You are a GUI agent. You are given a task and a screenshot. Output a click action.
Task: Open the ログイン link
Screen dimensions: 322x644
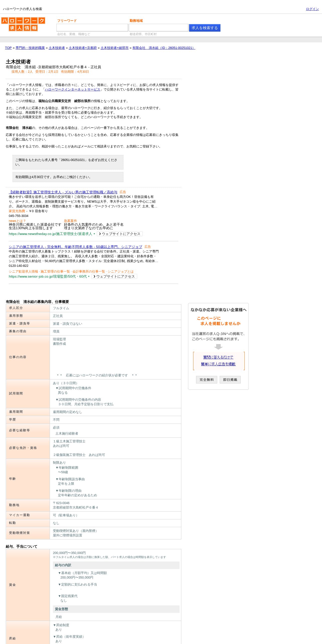pyautogui.click(x=312, y=9)
